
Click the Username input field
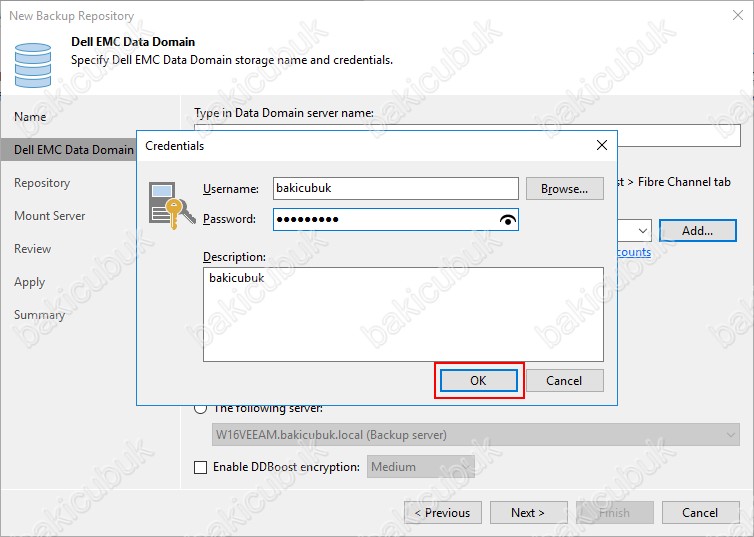[396, 188]
